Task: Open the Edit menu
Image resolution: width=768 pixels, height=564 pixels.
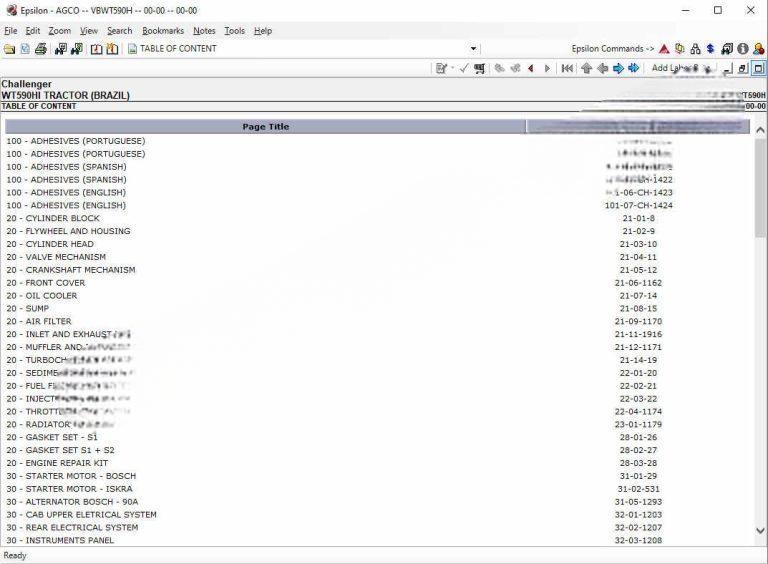Action: click(33, 31)
